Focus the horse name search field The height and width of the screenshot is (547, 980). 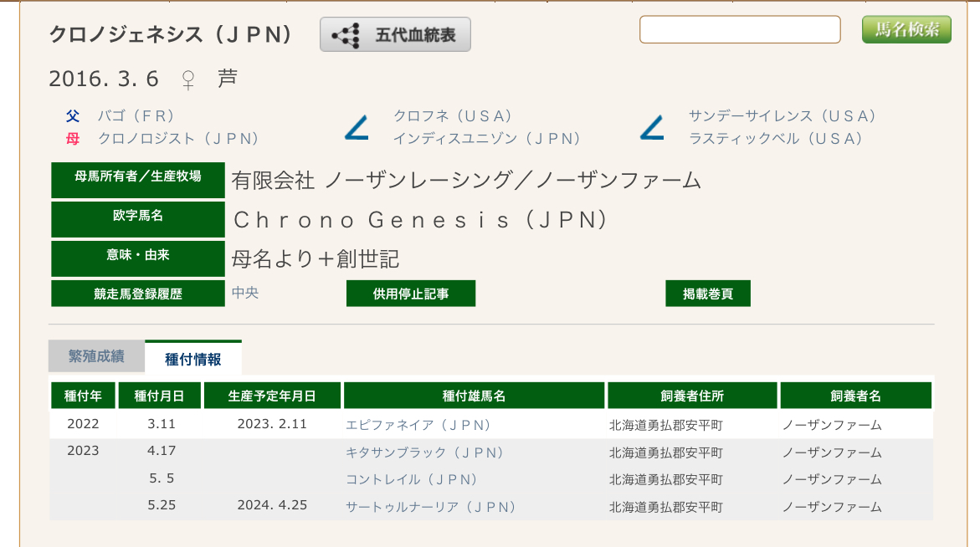point(740,29)
